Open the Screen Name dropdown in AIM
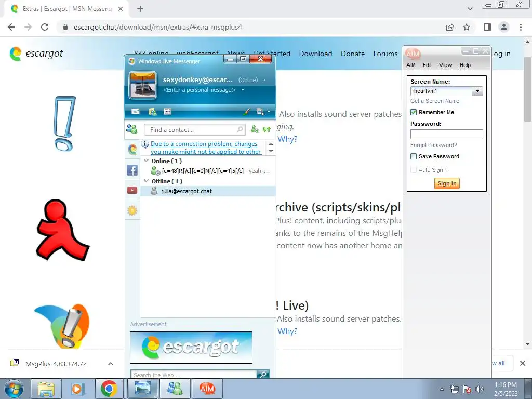 pyautogui.click(x=477, y=91)
